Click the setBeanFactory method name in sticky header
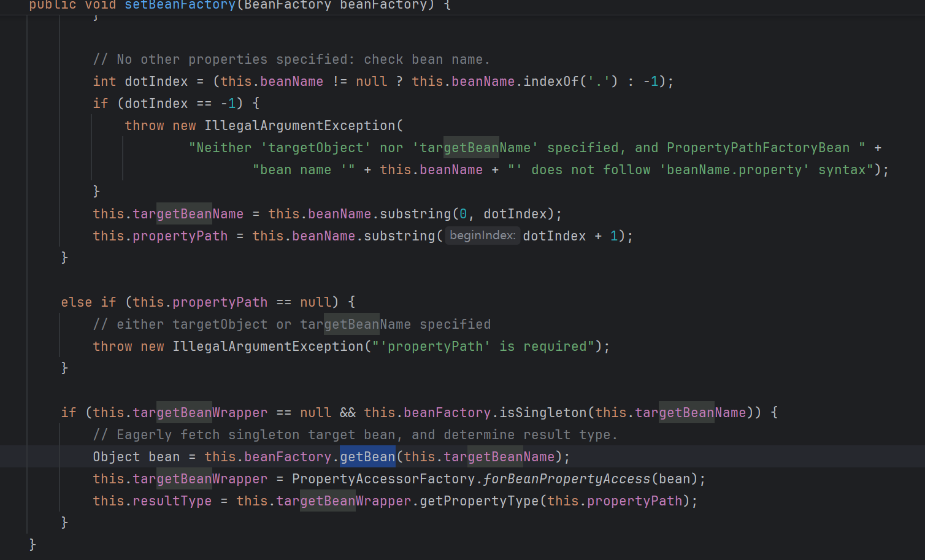The height and width of the screenshot is (560, 925). pos(180,6)
